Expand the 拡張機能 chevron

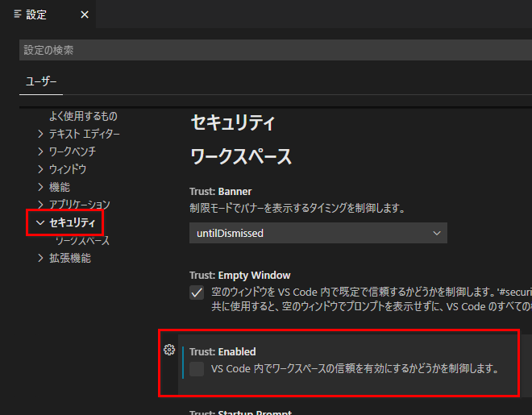[41, 258]
